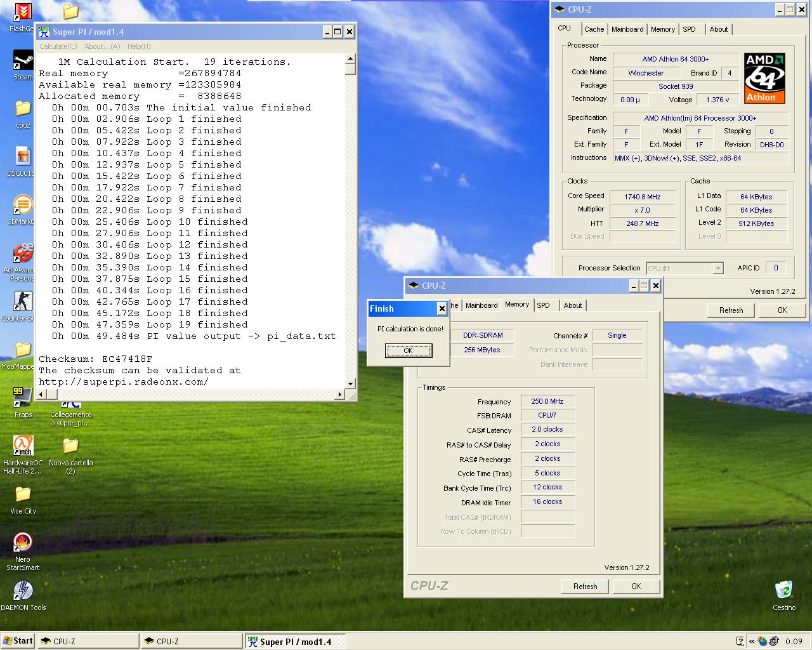
Task: Switch to Cache tab in top CPU-Z window
Action: tap(594, 29)
